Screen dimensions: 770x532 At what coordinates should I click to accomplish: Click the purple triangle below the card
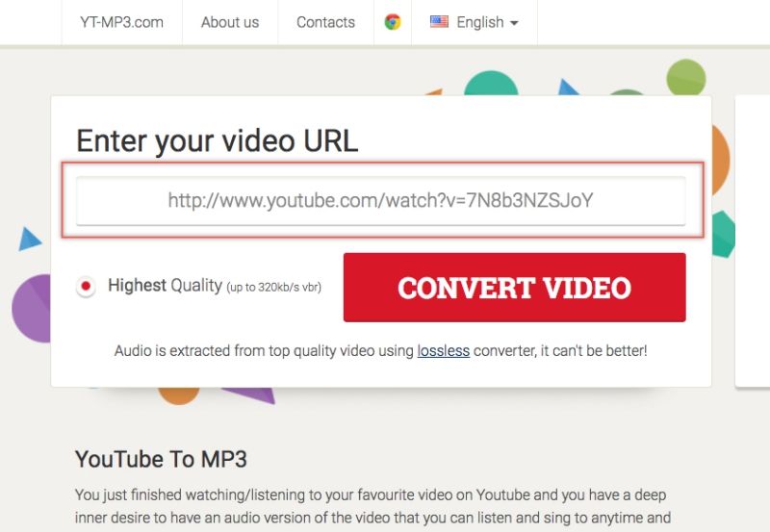[x=249, y=395]
